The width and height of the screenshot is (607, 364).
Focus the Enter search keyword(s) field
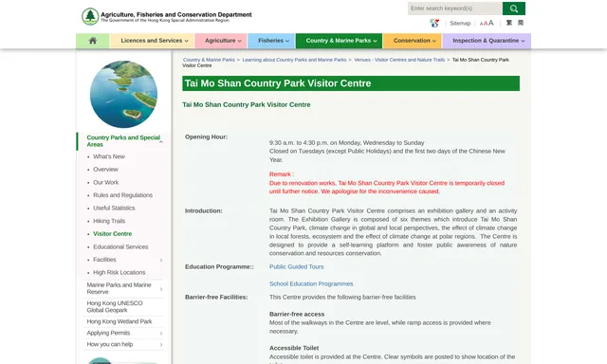(455, 9)
